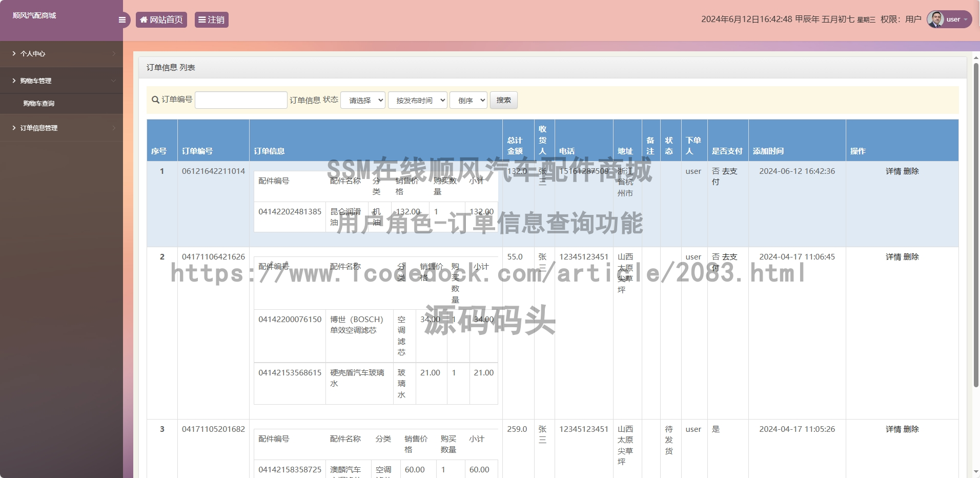
Task: Toggle the sidebar hamburger menu icon
Action: [x=122, y=20]
